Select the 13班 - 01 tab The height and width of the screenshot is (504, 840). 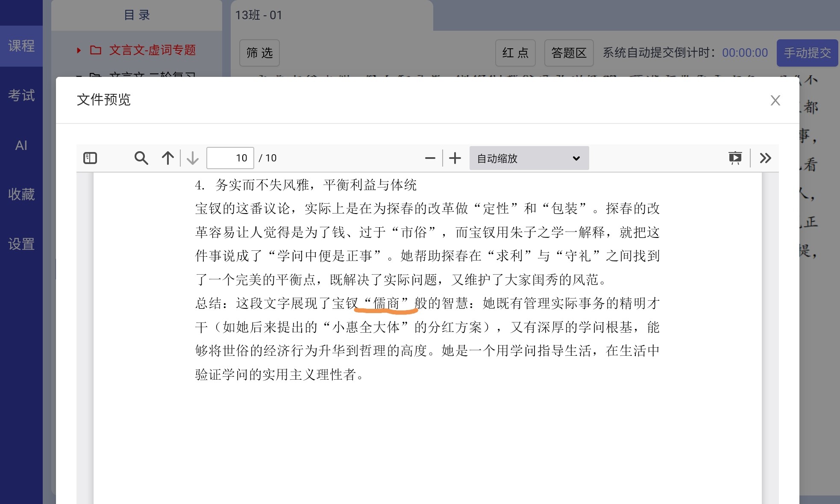[259, 15]
